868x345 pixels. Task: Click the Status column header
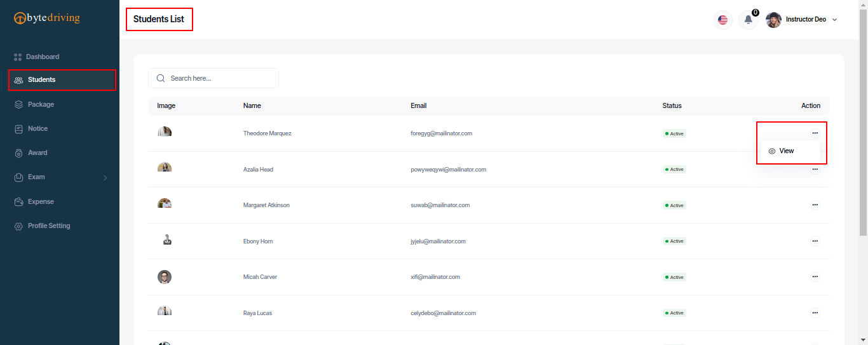click(672, 105)
